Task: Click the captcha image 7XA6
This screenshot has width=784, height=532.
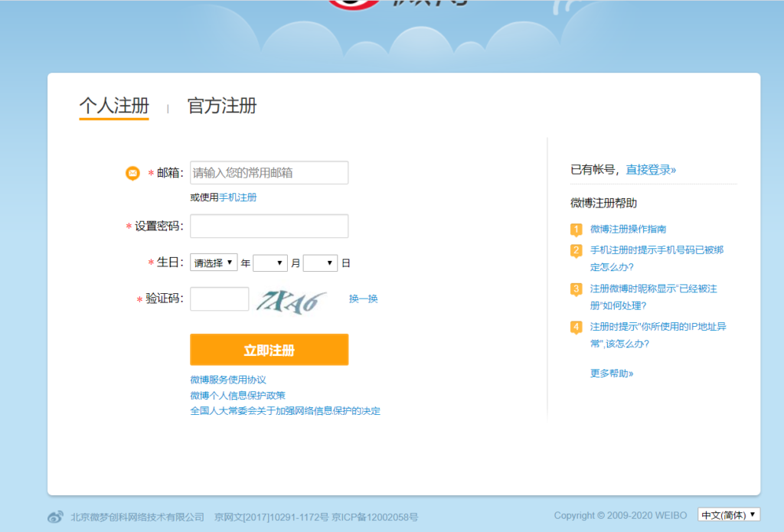Action: [x=292, y=302]
